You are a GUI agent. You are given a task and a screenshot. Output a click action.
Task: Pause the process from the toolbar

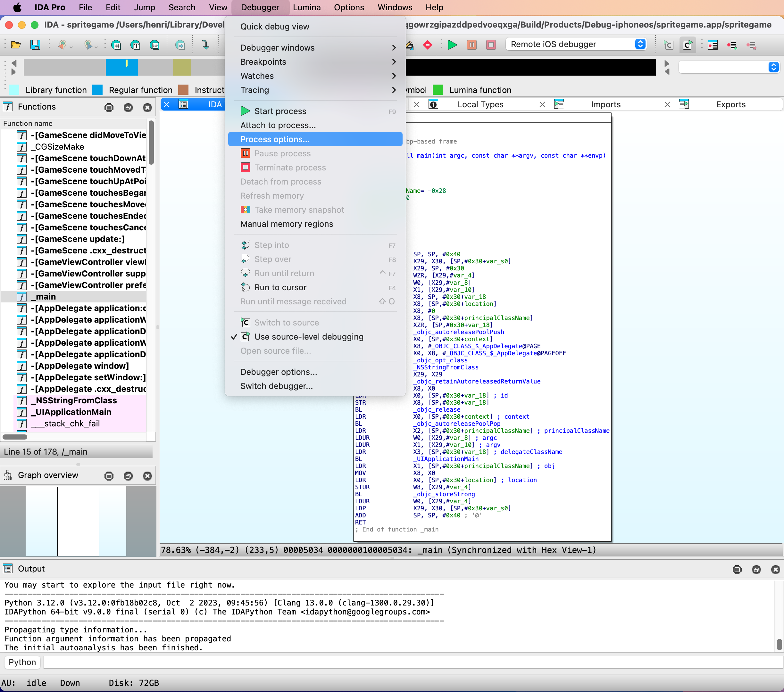pyautogui.click(x=472, y=45)
